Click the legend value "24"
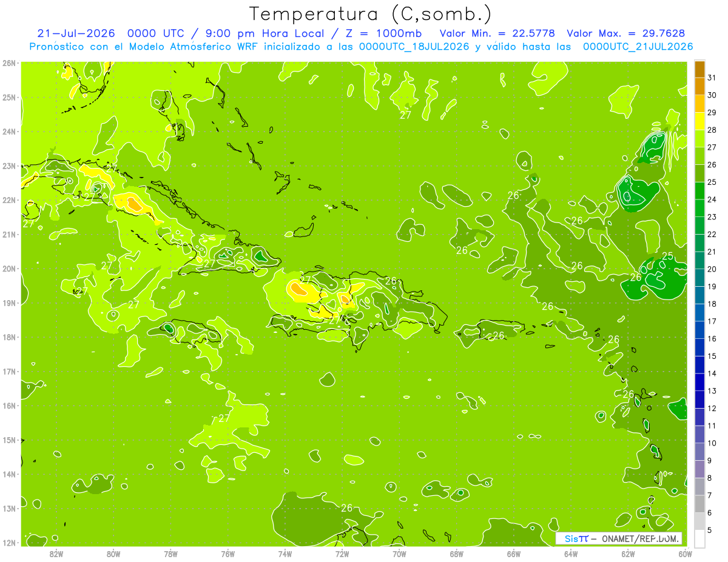Image resolution: width=728 pixels, height=562 pixels. pyautogui.click(x=712, y=199)
